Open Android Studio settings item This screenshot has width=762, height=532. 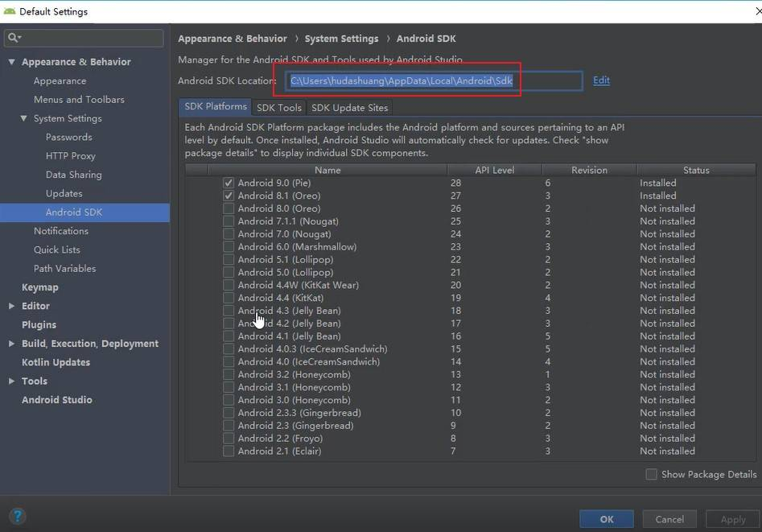pyautogui.click(x=57, y=400)
